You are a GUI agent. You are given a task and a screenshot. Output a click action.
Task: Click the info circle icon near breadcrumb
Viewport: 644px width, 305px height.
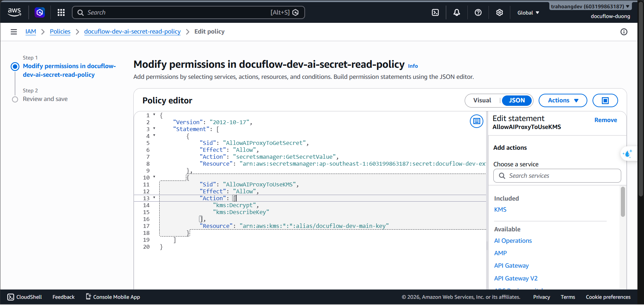[x=624, y=32]
